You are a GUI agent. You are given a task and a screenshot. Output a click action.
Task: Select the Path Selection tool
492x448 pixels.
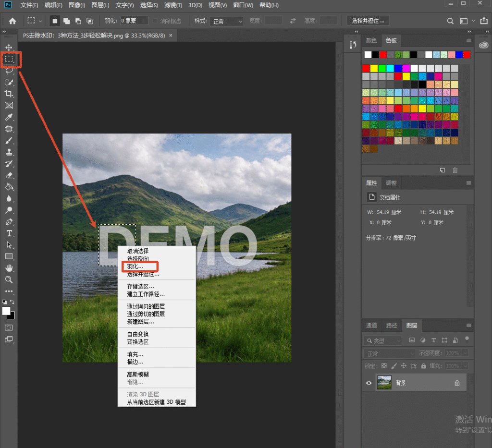click(9, 245)
